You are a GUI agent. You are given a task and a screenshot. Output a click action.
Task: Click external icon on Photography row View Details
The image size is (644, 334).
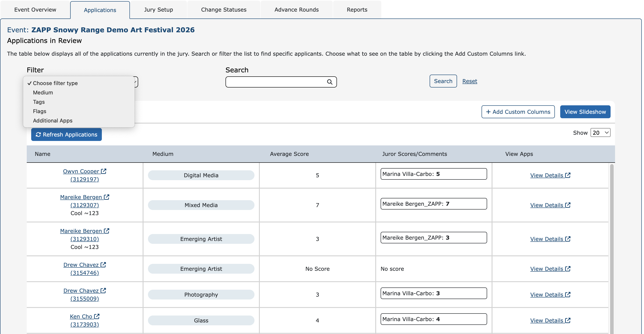(x=568, y=294)
